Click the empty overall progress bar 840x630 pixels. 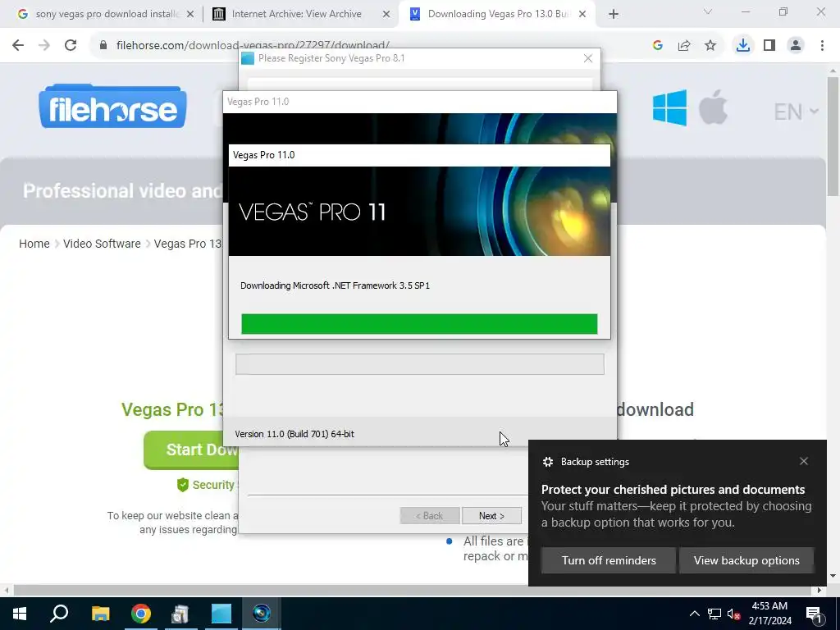click(420, 364)
